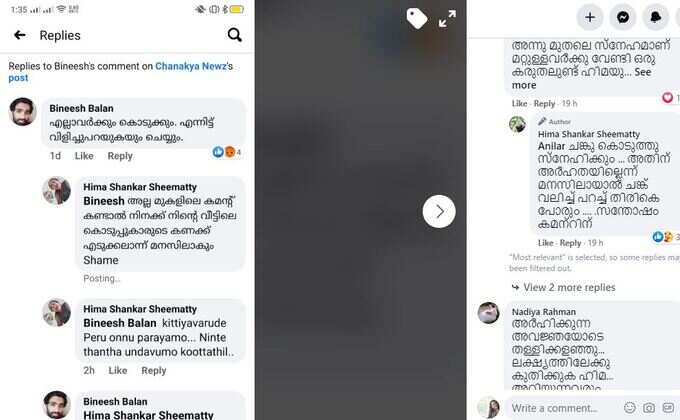Insert an emoji in the comment box

(x=630, y=407)
